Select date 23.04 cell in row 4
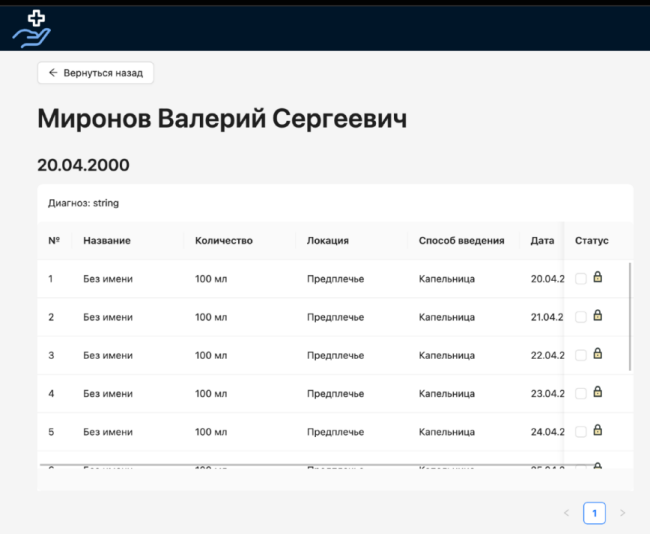This screenshot has width=650, height=534. (x=547, y=393)
